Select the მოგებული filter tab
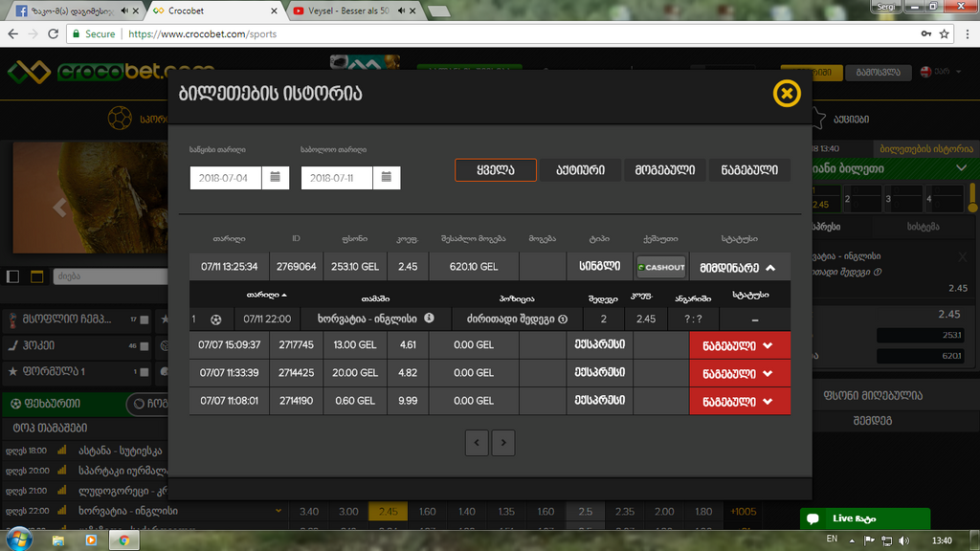 point(664,170)
